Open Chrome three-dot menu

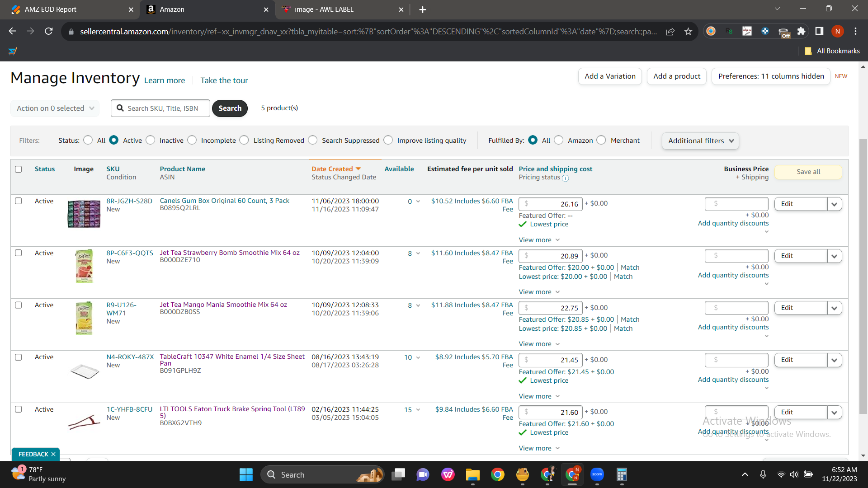(855, 31)
